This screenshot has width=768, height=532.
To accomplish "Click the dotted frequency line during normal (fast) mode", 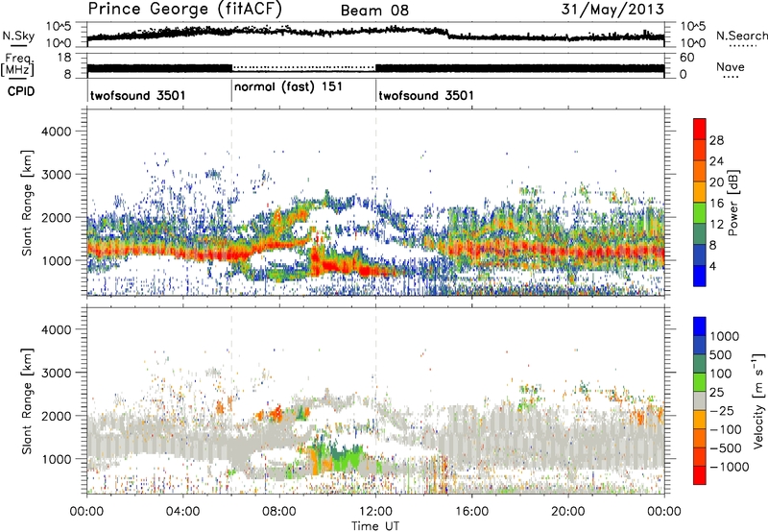I will (x=303, y=67).
